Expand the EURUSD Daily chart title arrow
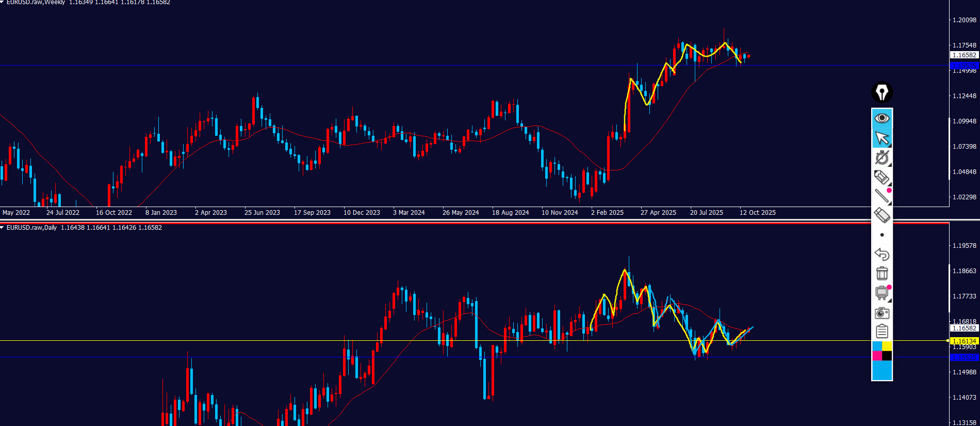The image size is (980, 426). (x=3, y=228)
